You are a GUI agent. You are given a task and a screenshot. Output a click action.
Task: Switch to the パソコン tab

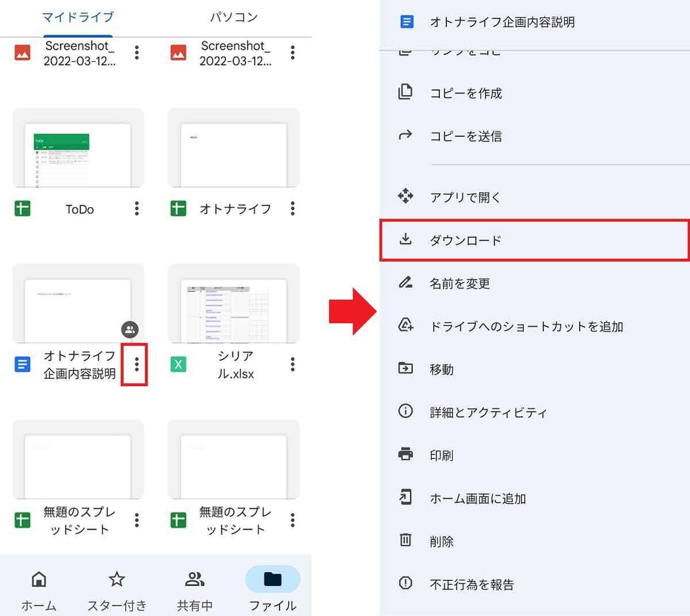tap(233, 17)
